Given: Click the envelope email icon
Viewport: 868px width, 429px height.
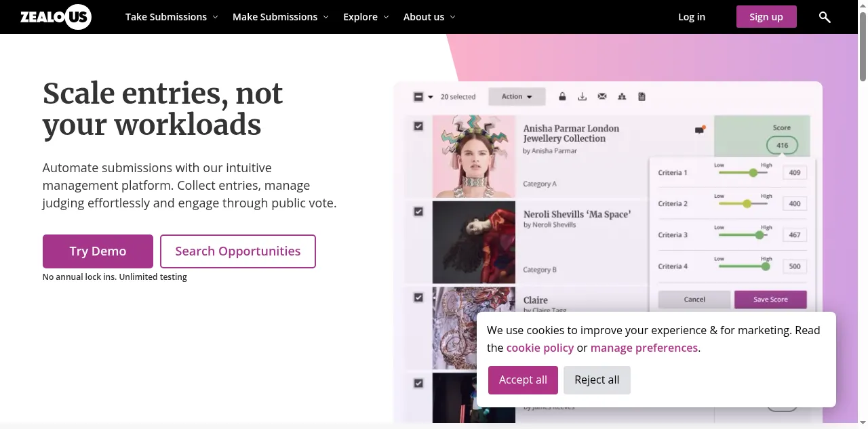Looking at the screenshot, I should pos(602,97).
